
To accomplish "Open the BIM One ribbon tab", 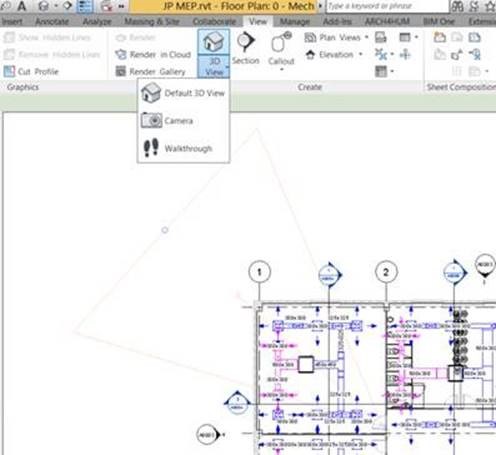I will (x=439, y=22).
